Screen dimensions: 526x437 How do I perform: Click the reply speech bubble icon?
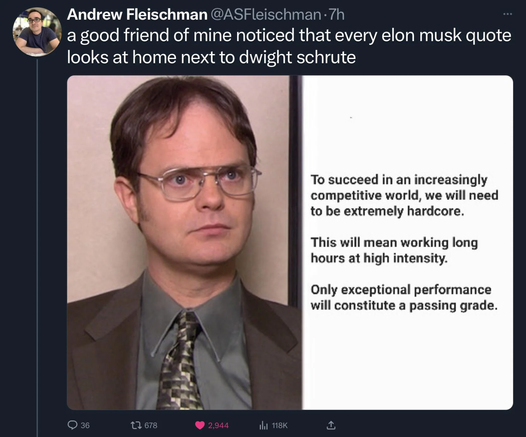click(72, 425)
